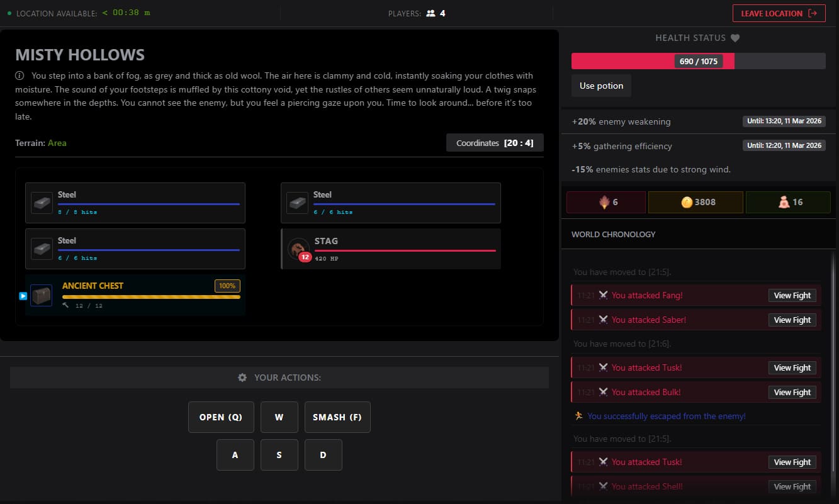View Fight for the Bulk attack

[x=792, y=392]
